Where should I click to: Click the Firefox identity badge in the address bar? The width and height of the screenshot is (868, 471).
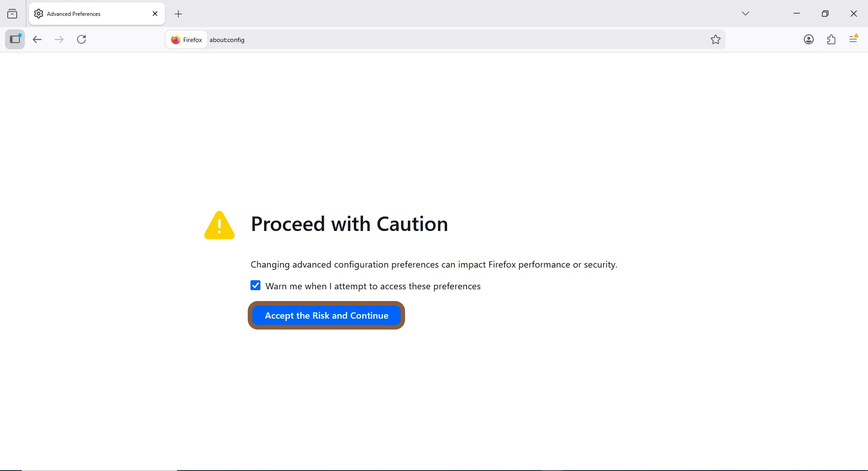tap(187, 40)
